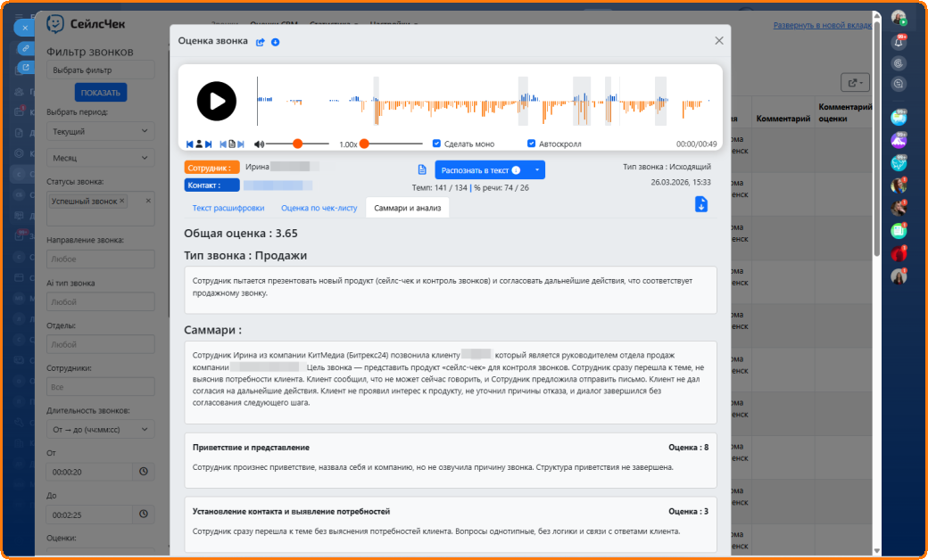
Task: Adjust the volume slider handle
Action: click(298, 144)
